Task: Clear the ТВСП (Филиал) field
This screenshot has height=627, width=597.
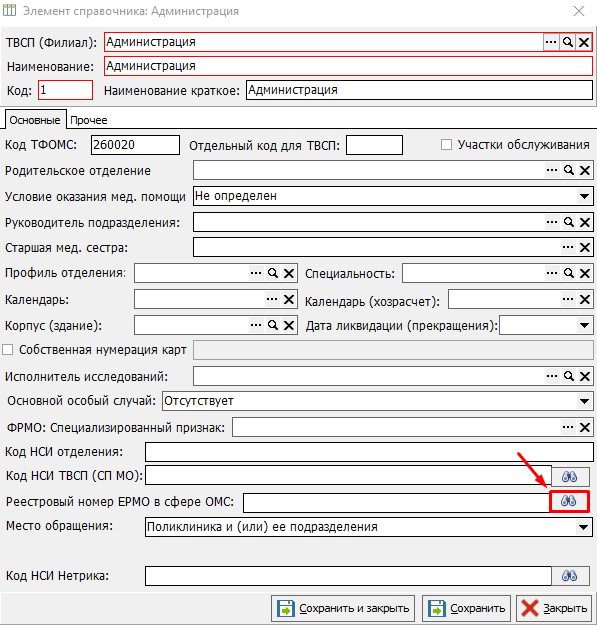Action: 584,42
